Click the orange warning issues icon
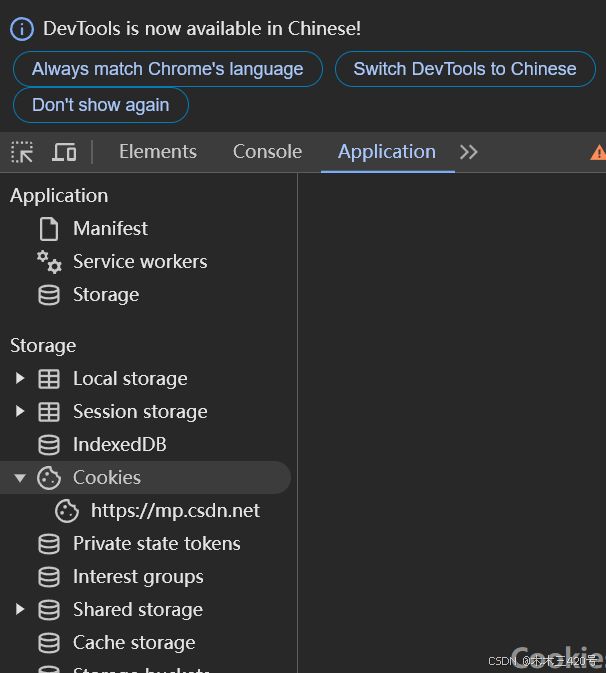 click(x=598, y=152)
